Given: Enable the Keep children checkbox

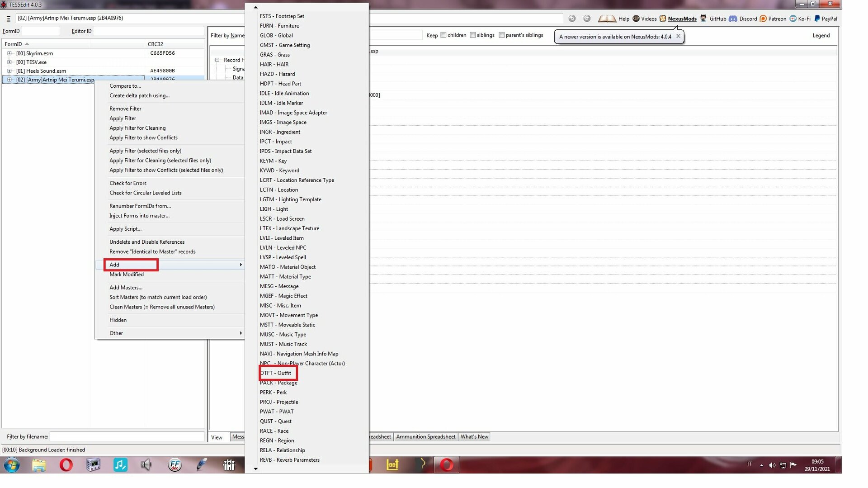Looking at the screenshot, I should [x=443, y=35].
